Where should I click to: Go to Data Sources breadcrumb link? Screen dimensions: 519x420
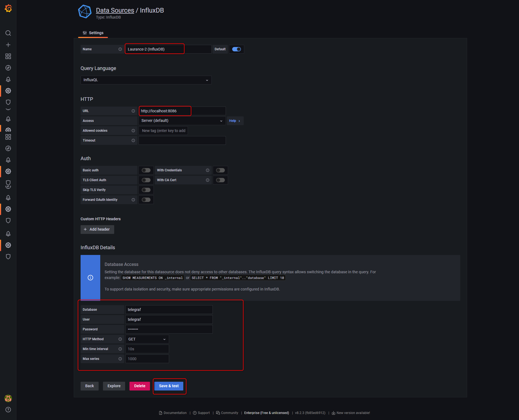coord(115,10)
